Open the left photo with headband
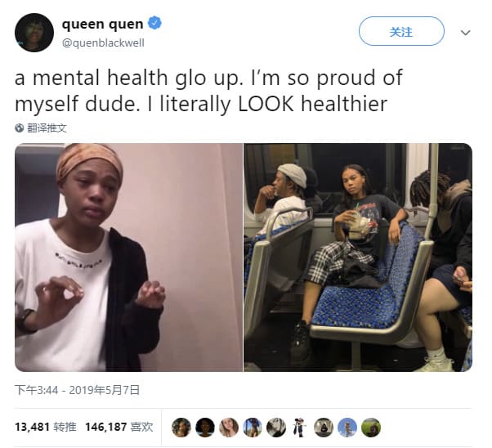Viewport: 492px width, 448px height. (128, 258)
